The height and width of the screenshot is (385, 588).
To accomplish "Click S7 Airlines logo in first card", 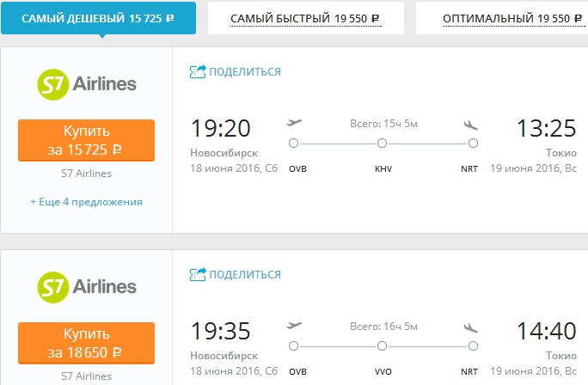I will click(x=87, y=84).
